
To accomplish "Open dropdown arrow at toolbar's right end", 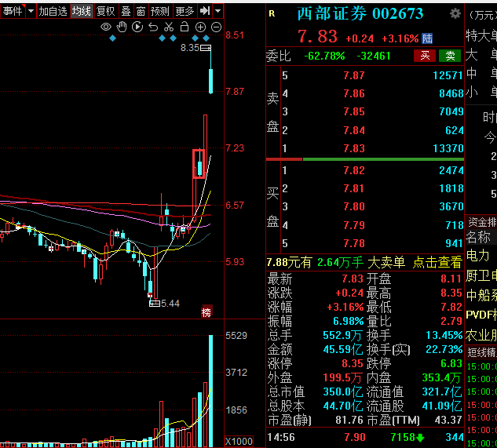I will point(217,11).
